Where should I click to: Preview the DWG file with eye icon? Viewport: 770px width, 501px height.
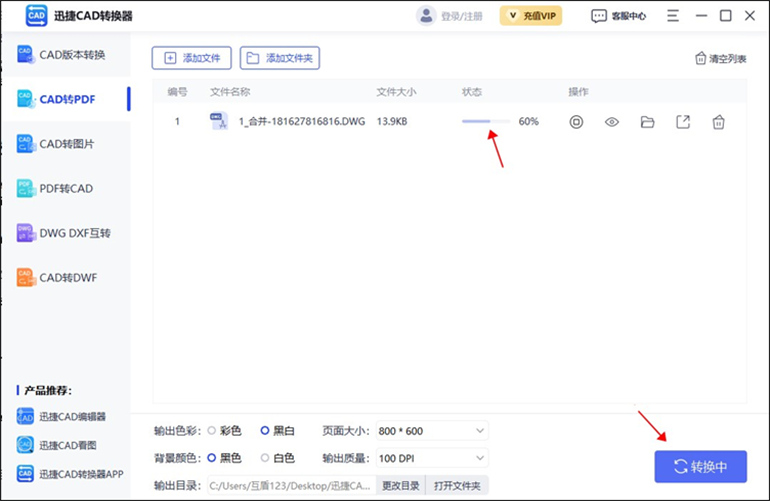click(612, 122)
